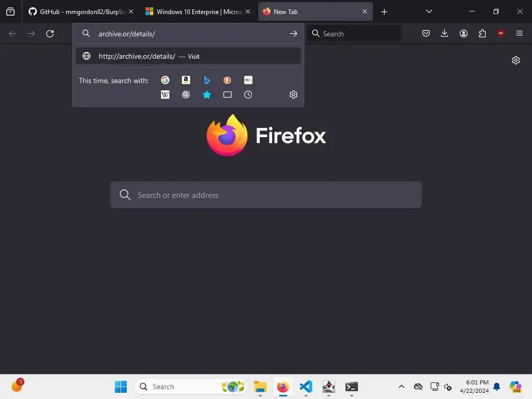Open Firefox View from the tab bar
The width and height of the screenshot is (532, 399).
click(x=10, y=11)
